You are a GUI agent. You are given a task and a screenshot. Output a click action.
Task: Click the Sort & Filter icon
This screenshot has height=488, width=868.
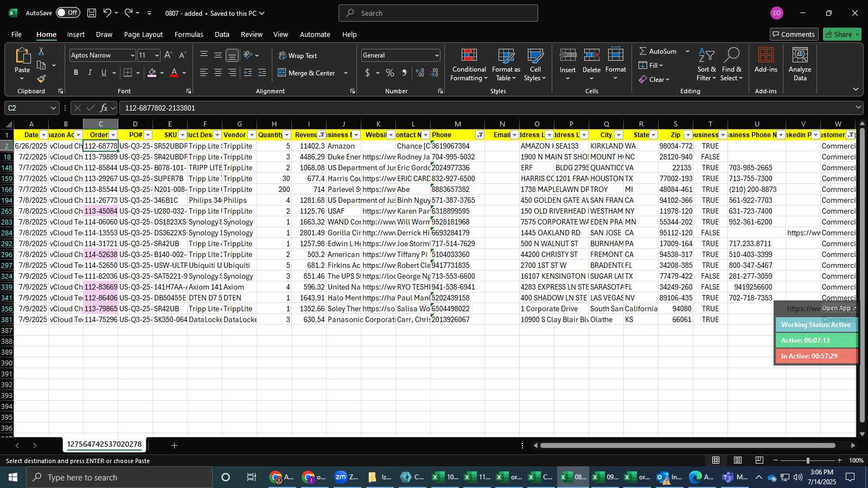(x=706, y=55)
